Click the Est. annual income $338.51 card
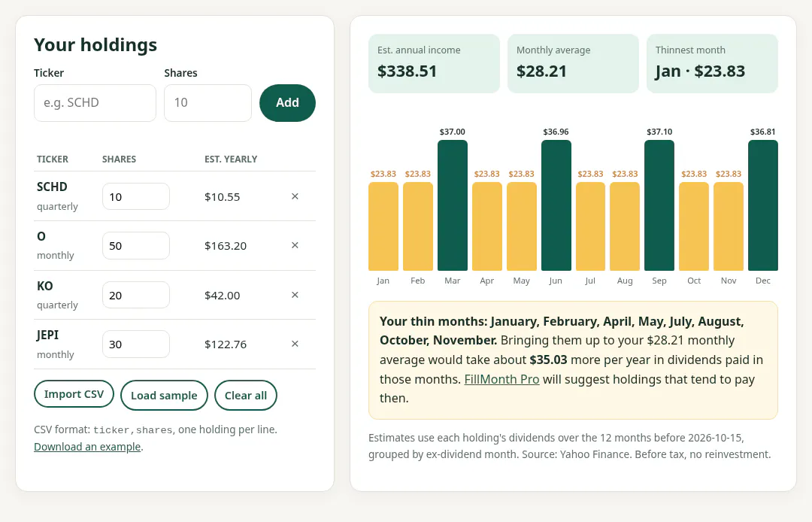Viewport: 812px width, 522px height. coord(434,64)
